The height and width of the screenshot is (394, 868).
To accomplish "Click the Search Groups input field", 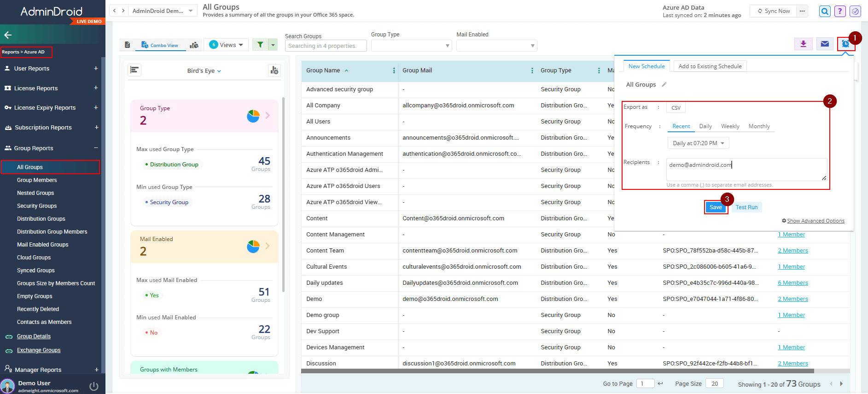I will coord(326,46).
